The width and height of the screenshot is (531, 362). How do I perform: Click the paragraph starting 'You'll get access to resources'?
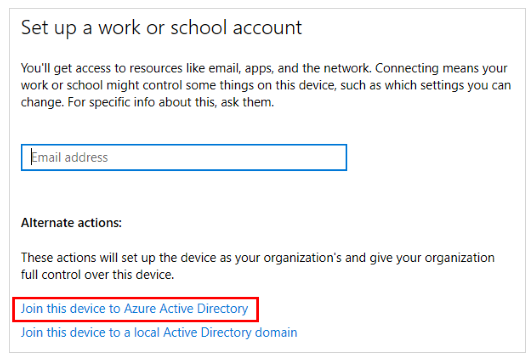(266, 85)
